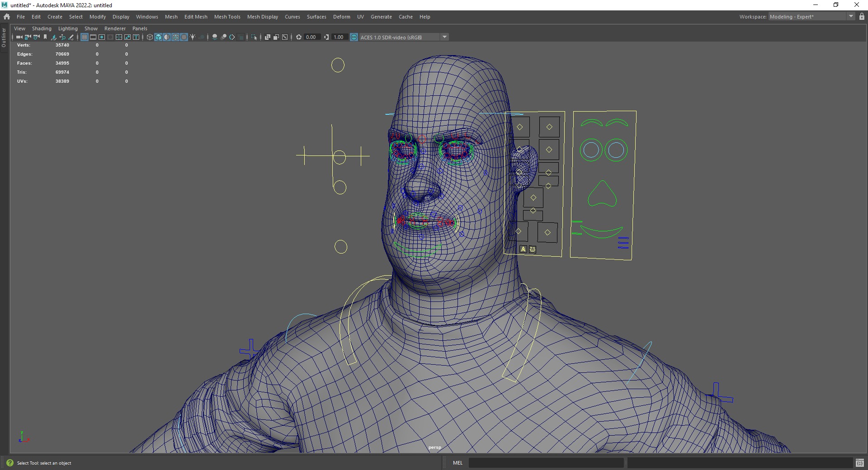
Task: Click the Image Plane icon
Action: tap(54, 37)
